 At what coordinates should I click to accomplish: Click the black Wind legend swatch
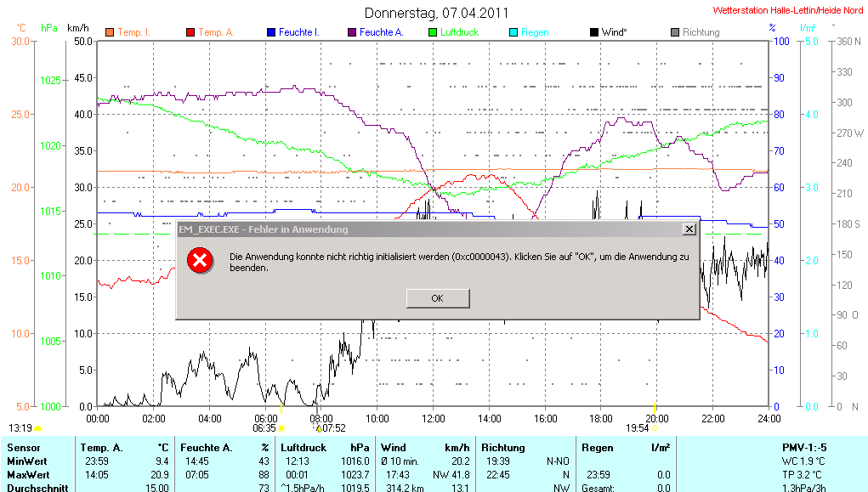click(x=593, y=32)
